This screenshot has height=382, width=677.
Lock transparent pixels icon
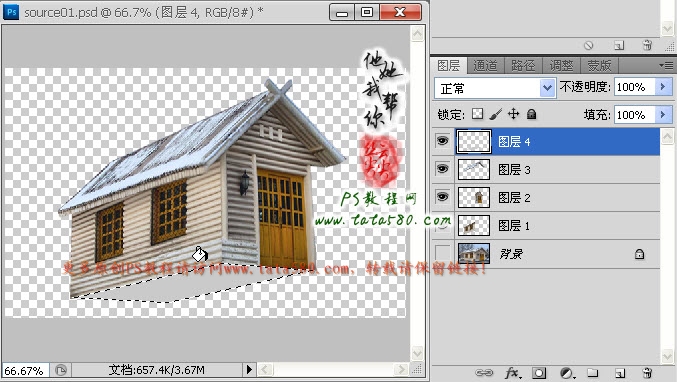click(x=478, y=114)
